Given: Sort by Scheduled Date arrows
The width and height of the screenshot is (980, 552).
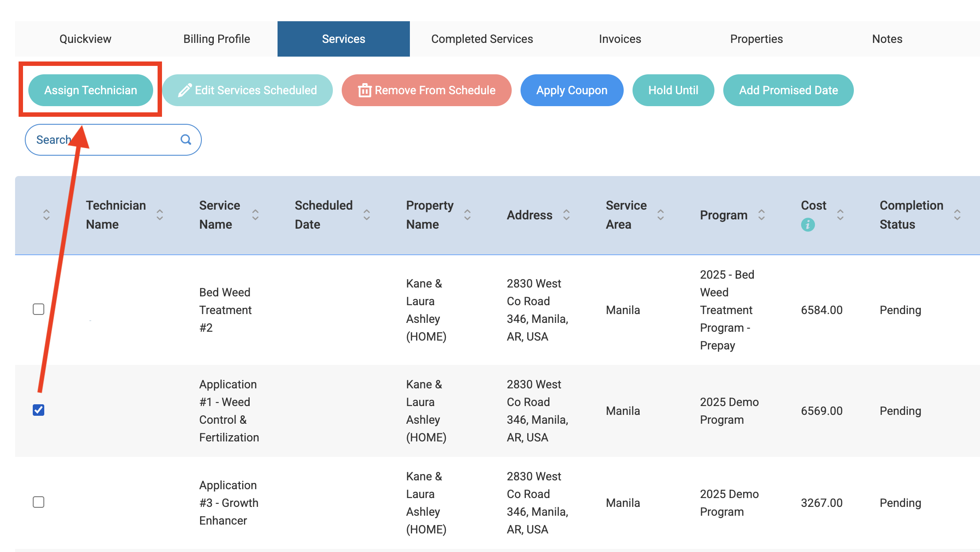Looking at the screenshot, I should click(x=367, y=215).
